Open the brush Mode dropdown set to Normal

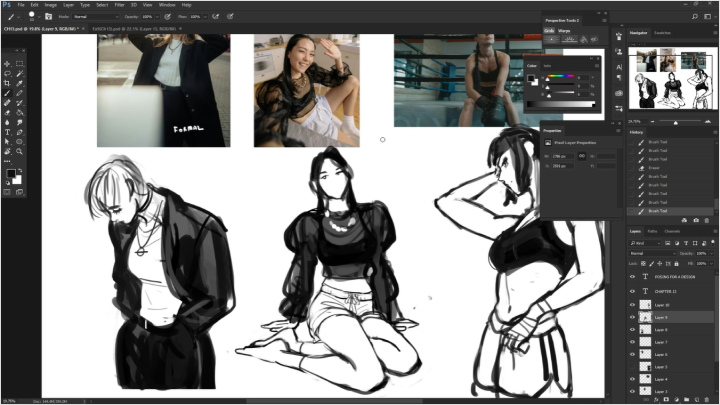click(x=96, y=17)
